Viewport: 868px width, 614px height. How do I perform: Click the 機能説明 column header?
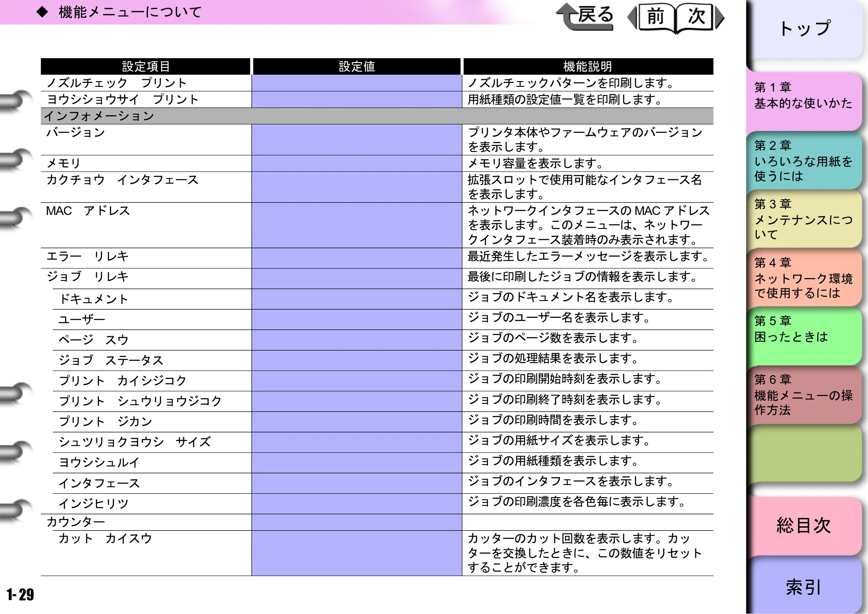(x=588, y=66)
